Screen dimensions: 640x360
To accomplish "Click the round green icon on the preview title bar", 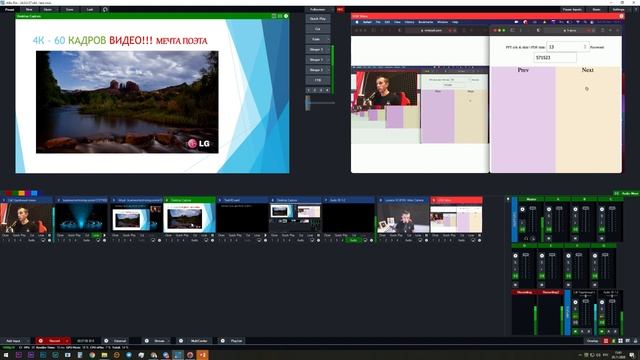I will (286, 16).
